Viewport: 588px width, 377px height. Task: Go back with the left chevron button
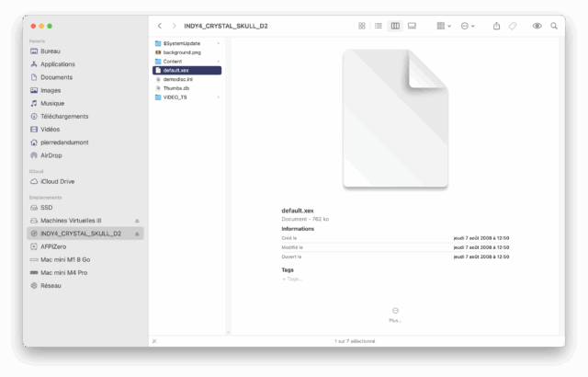pyautogui.click(x=160, y=26)
